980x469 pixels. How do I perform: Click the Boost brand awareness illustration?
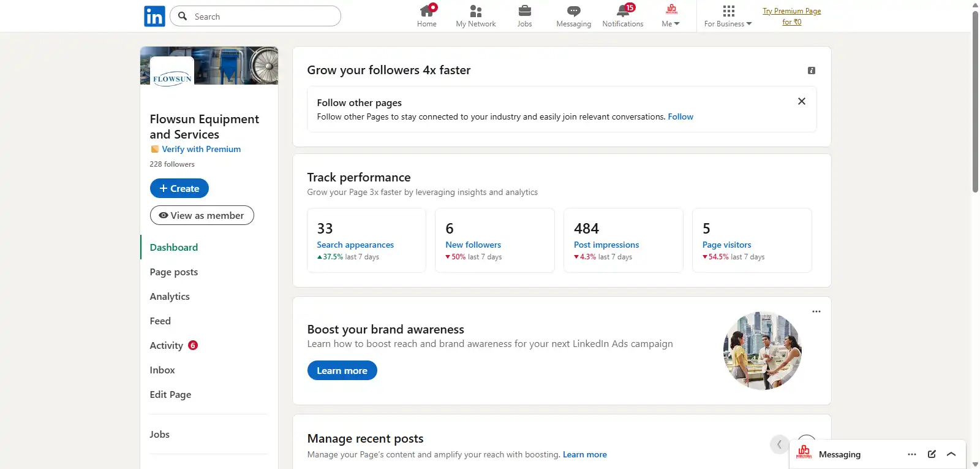[763, 351]
